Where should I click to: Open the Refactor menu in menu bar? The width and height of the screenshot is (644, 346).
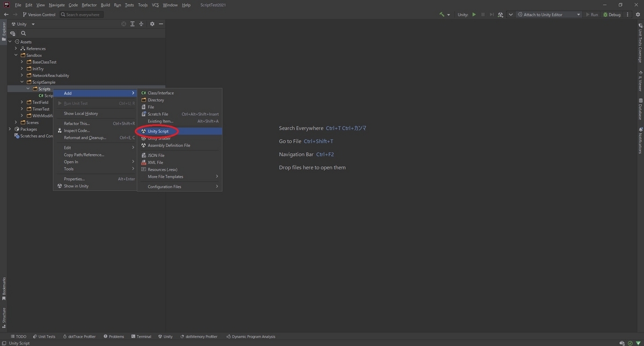[89, 5]
